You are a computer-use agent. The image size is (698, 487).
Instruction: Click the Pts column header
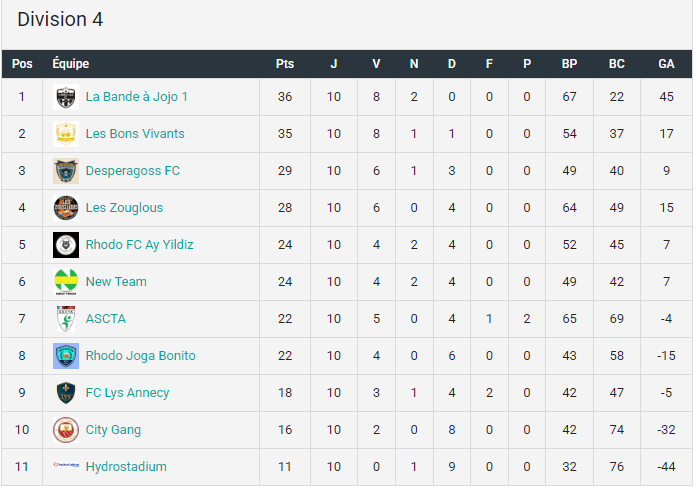[285, 64]
